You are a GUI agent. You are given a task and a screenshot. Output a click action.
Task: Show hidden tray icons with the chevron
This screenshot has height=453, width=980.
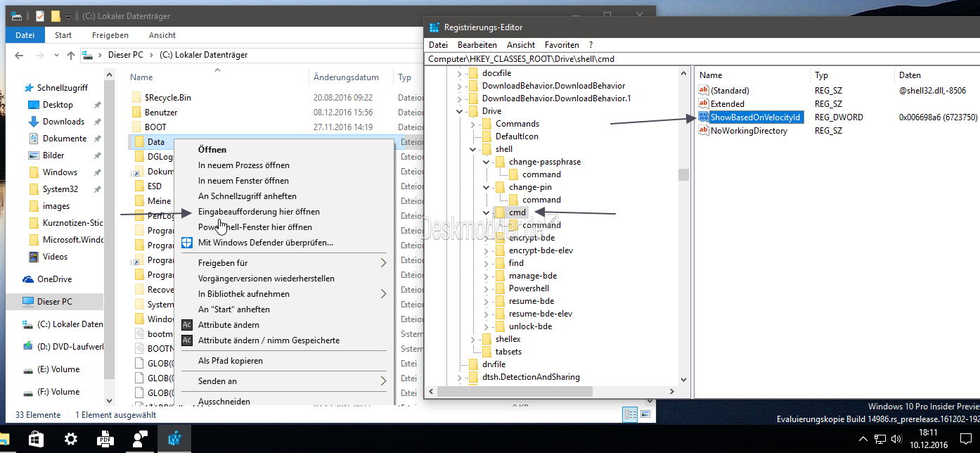pyautogui.click(x=864, y=440)
